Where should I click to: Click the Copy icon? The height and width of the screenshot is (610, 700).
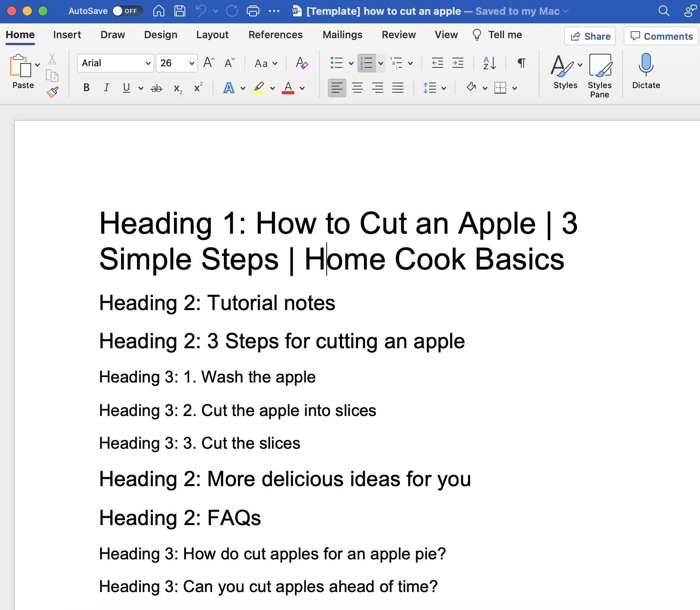pos(52,75)
